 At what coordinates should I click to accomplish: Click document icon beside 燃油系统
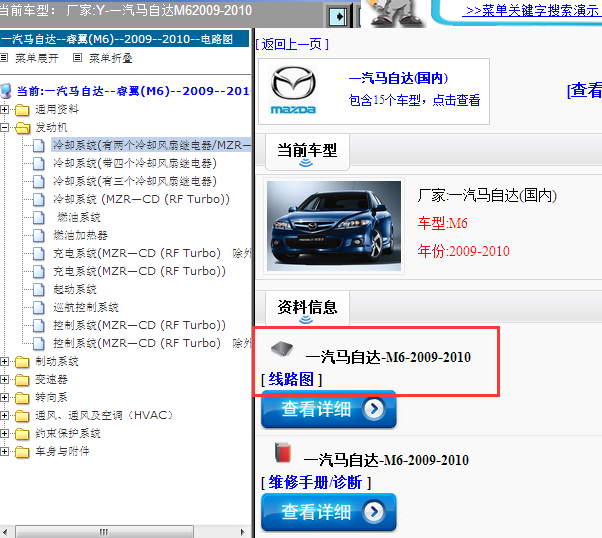pyautogui.click(x=39, y=218)
